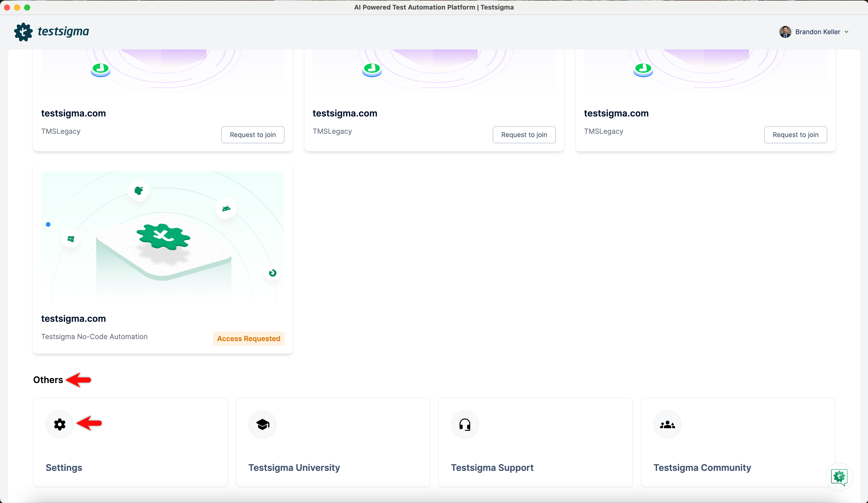Click the Testsigma Support headset icon
This screenshot has width=868, height=503.
(x=465, y=424)
